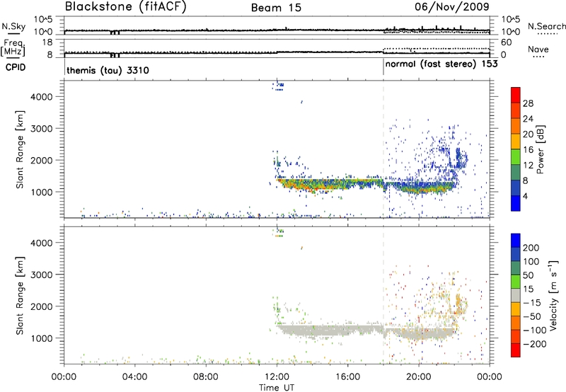Click 'Slant Range [km]' on power panel

pos(20,149)
